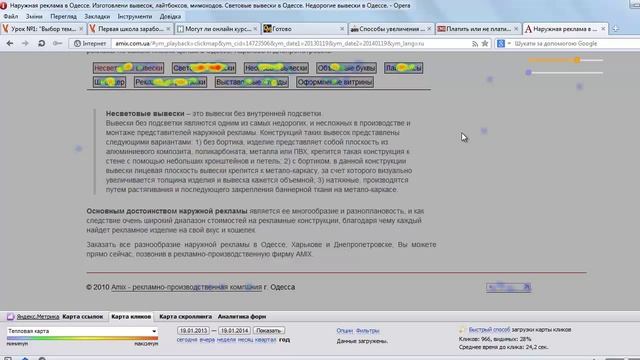Click the Несветовые вывески category button
640x360 pixels.
[128, 68]
